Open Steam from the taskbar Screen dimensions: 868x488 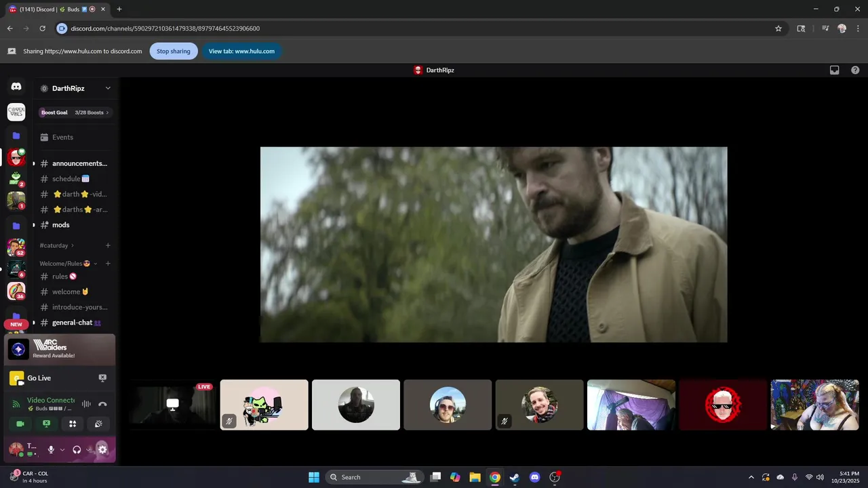[x=515, y=477]
